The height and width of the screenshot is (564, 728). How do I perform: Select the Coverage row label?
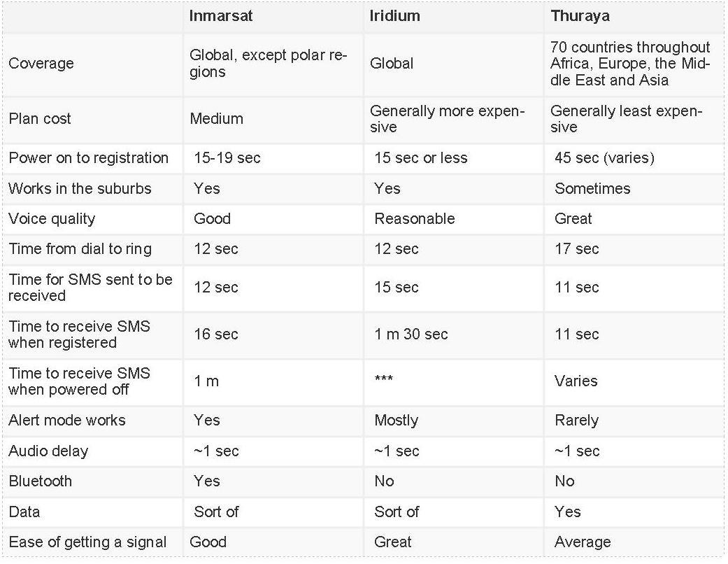click(x=41, y=64)
